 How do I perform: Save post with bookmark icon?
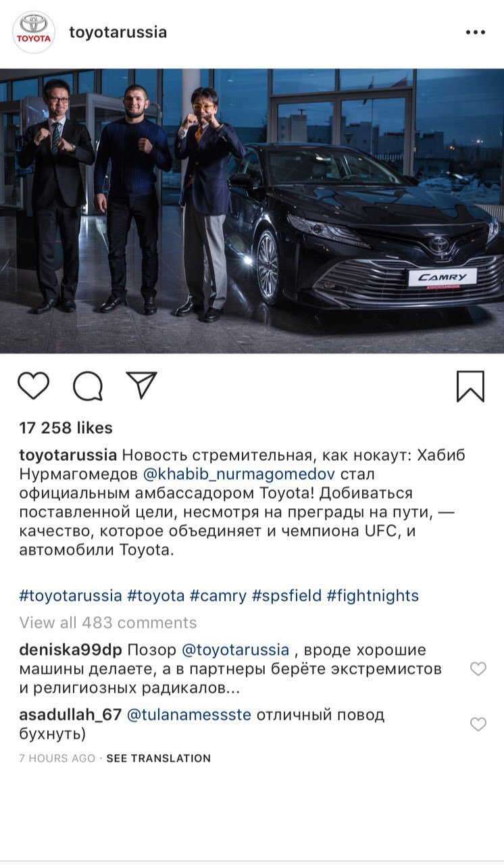[470, 387]
